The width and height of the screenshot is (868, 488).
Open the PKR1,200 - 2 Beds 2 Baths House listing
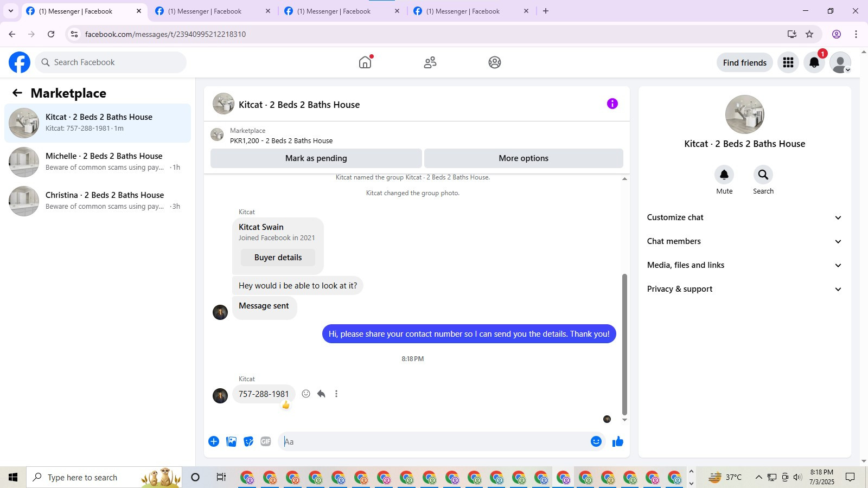point(281,140)
